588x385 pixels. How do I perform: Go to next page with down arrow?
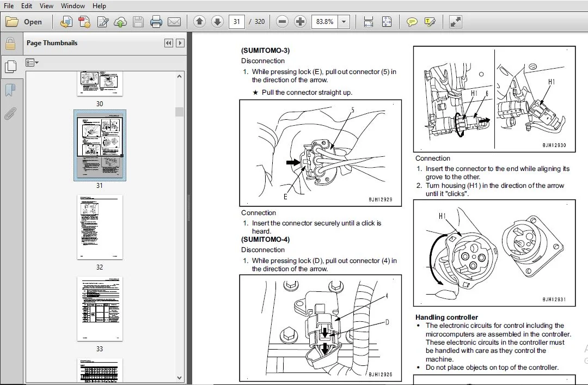coord(217,22)
